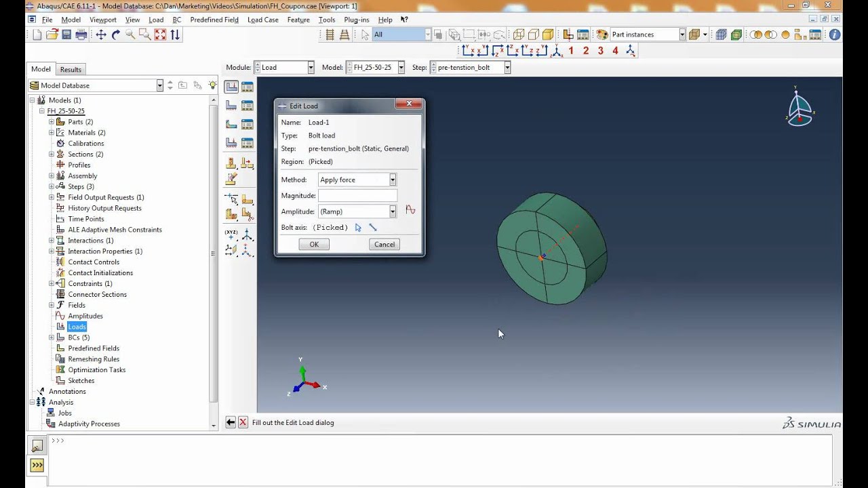Apply saved custom view 3
The width and height of the screenshot is (868, 488).
coord(601,50)
